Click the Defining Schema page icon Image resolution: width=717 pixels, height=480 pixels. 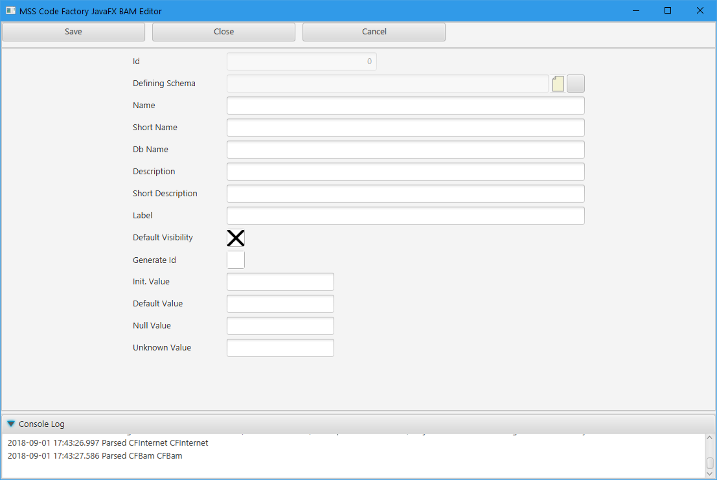(558, 84)
